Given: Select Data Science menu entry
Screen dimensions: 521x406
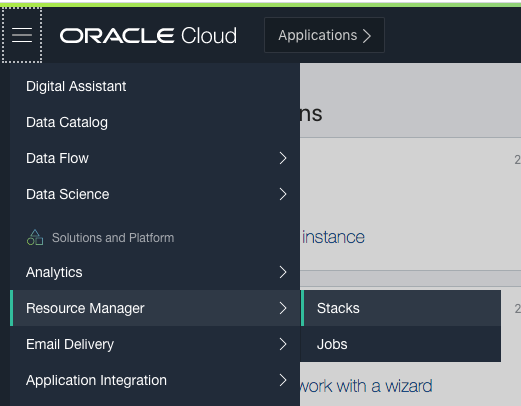Looking at the screenshot, I should point(155,194).
